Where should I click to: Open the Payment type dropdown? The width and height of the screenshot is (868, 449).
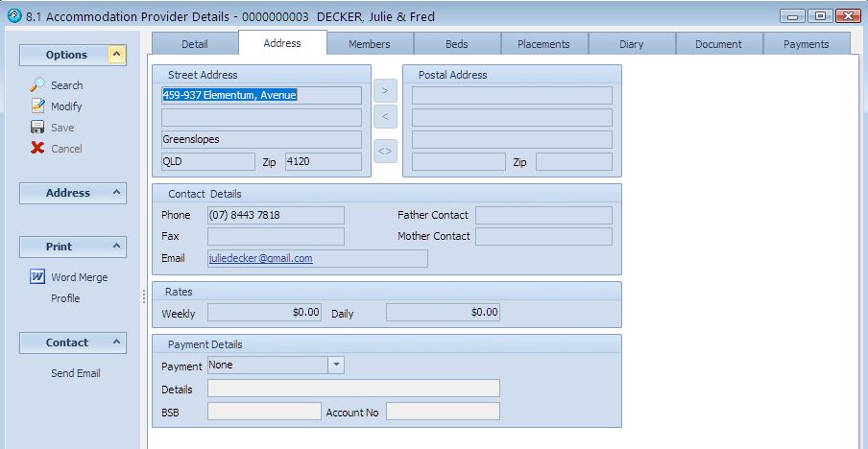point(336,365)
